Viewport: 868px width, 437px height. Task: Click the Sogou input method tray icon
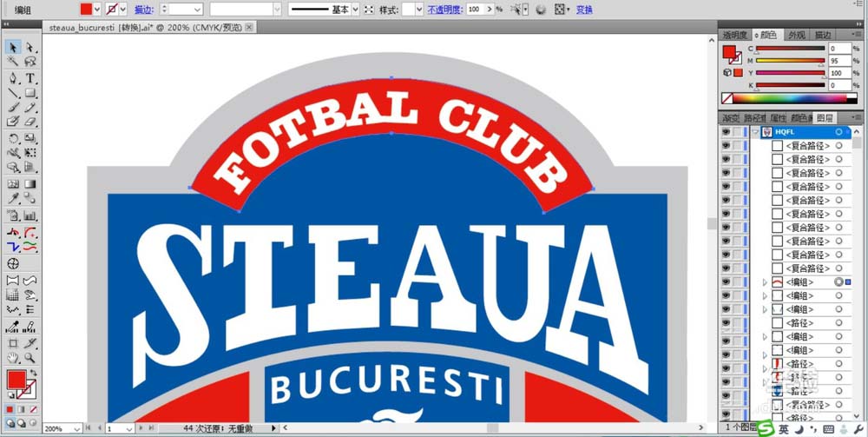[x=766, y=429]
